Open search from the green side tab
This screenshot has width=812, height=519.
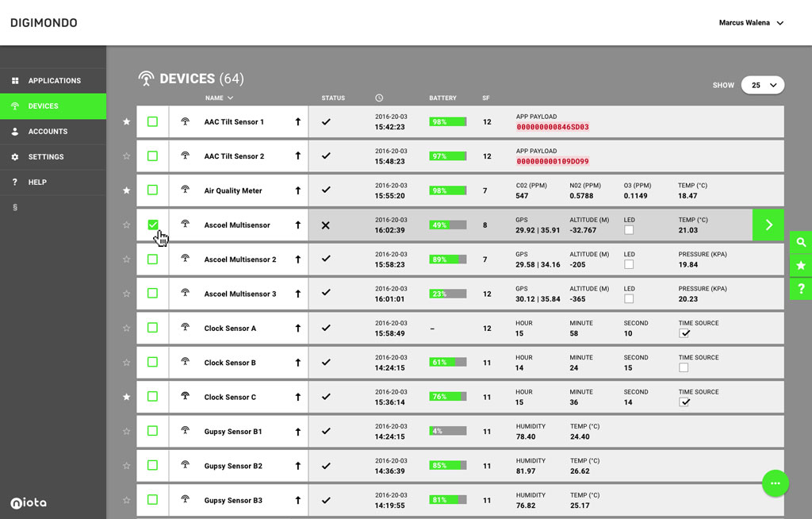tap(801, 242)
